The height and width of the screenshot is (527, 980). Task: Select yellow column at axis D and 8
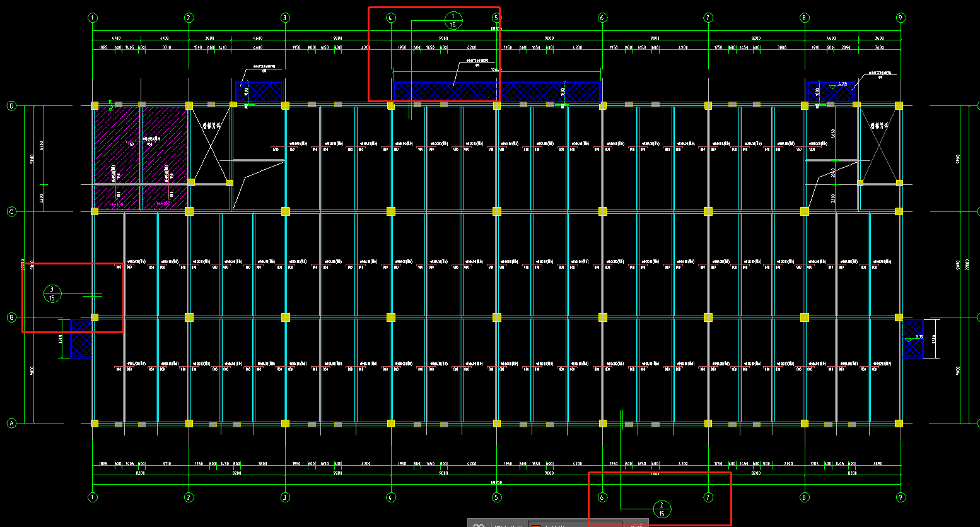pos(805,105)
